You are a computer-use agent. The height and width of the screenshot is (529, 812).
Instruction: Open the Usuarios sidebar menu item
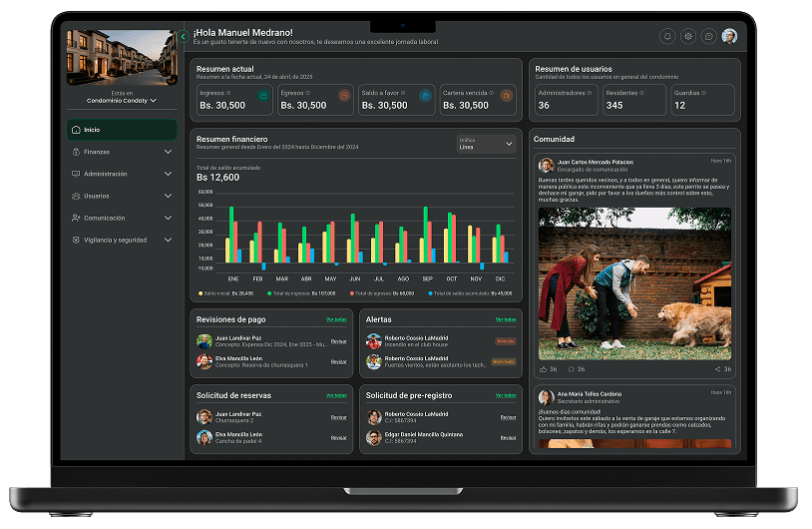(122, 196)
